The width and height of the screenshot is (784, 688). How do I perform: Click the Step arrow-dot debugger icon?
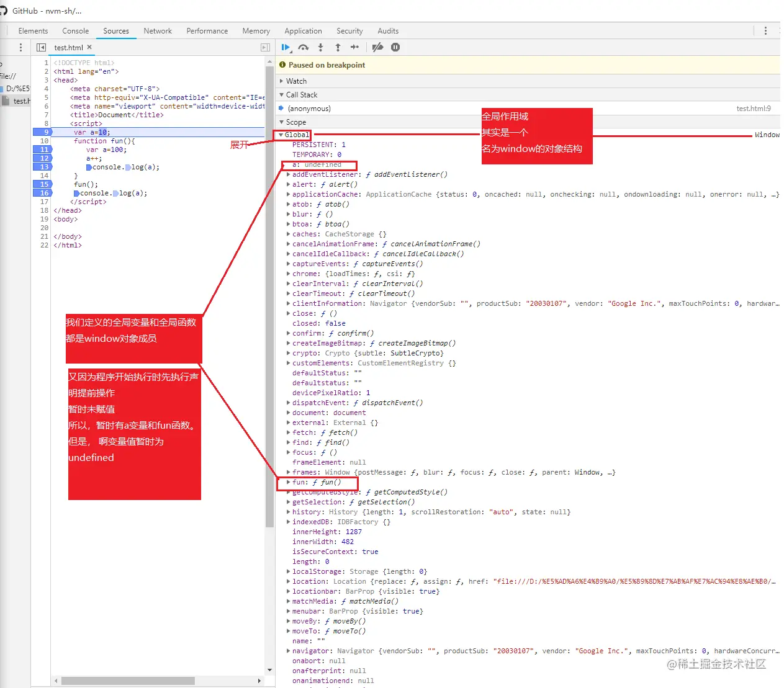tap(354, 47)
